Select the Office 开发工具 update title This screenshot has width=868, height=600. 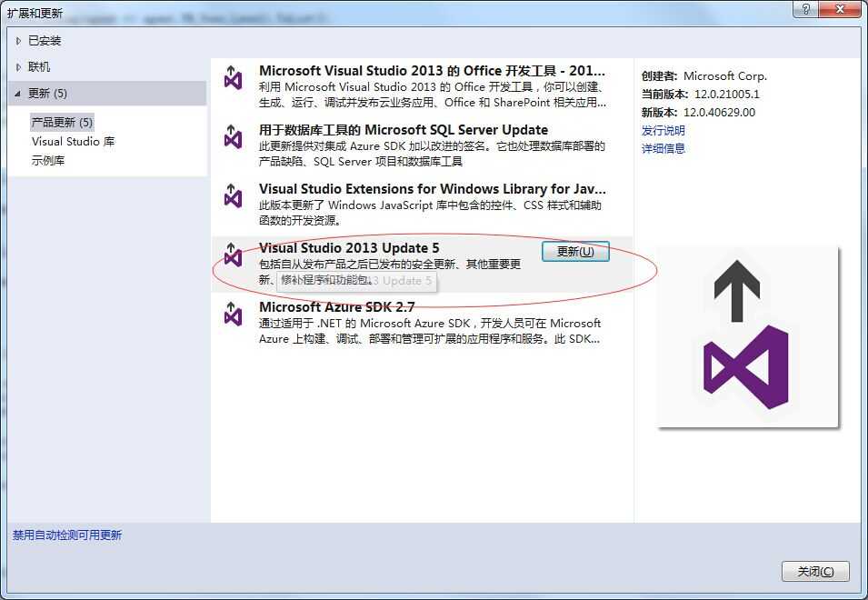(432, 71)
